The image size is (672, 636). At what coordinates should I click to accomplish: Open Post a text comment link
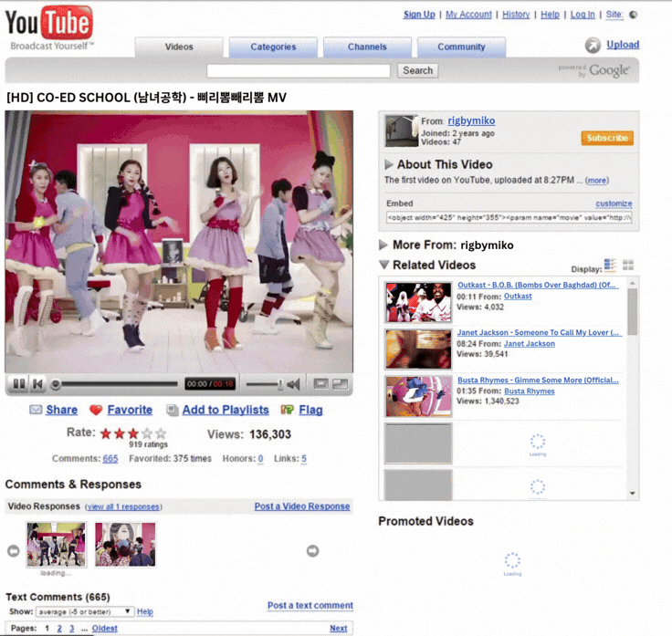pyautogui.click(x=310, y=606)
